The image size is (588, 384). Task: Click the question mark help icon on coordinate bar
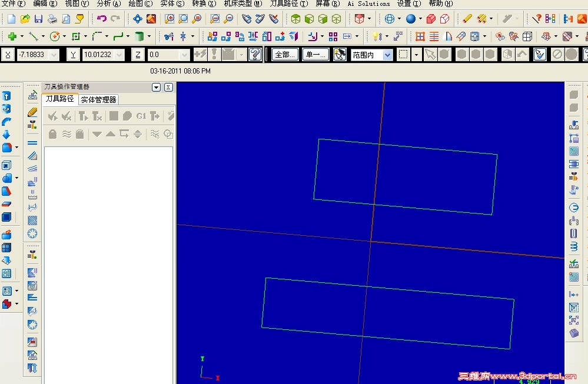pyautogui.click(x=255, y=55)
